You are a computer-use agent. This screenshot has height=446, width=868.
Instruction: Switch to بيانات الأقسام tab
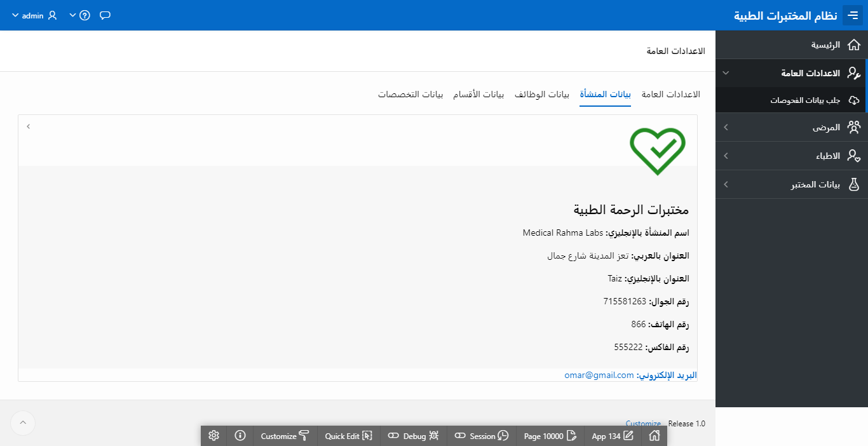point(478,94)
